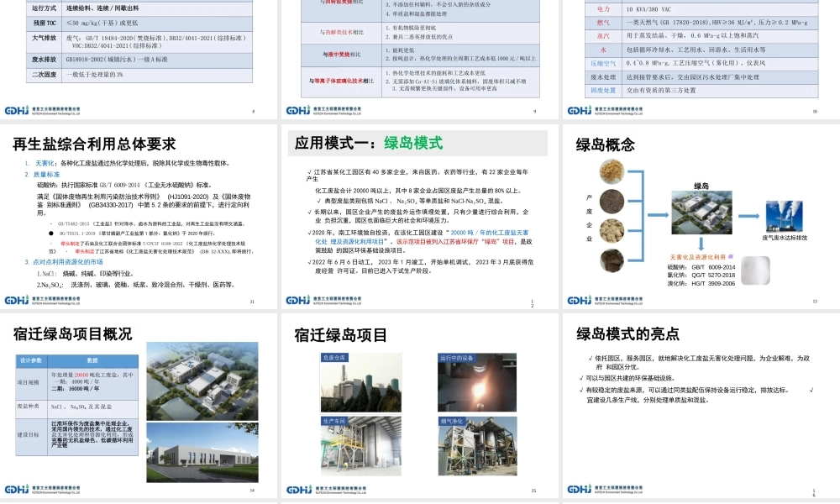Click the smokestack emission image
Viewport: 840px width, 504px height.
pyautogui.click(x=785, y=217)
